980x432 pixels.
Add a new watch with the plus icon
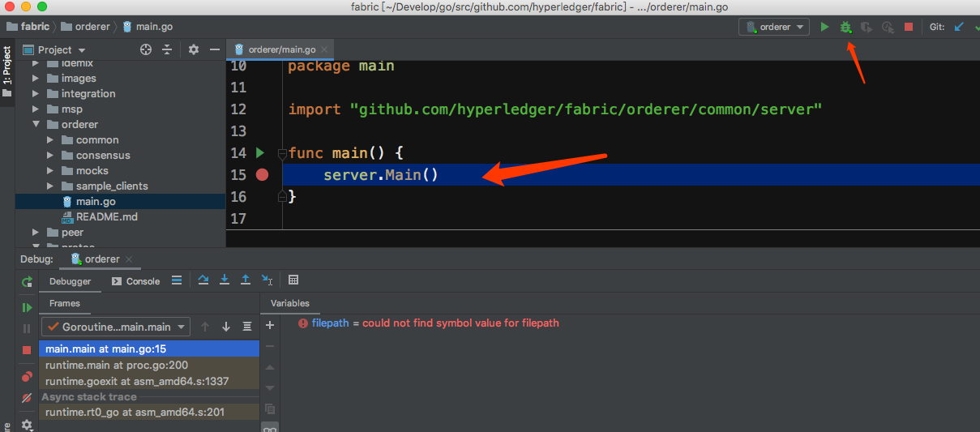[x=270, y=325]
